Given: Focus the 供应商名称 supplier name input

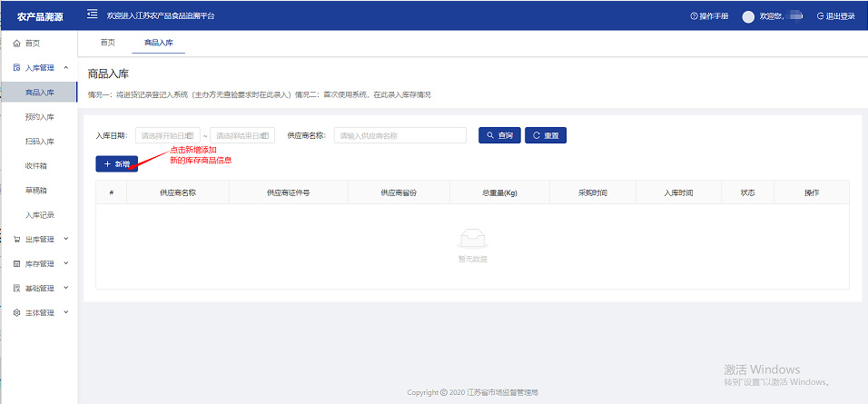Looking at the screenshot, I should pos(399,135).
